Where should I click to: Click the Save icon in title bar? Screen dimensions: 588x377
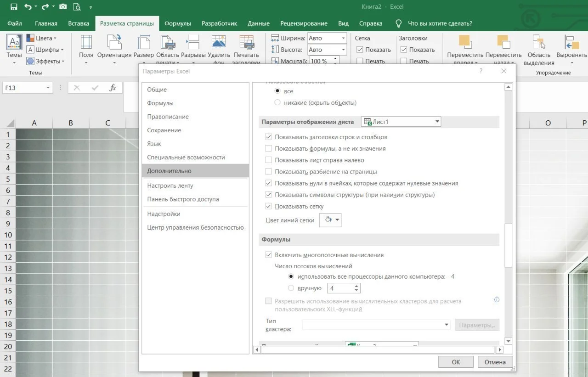tap(14, 7)
